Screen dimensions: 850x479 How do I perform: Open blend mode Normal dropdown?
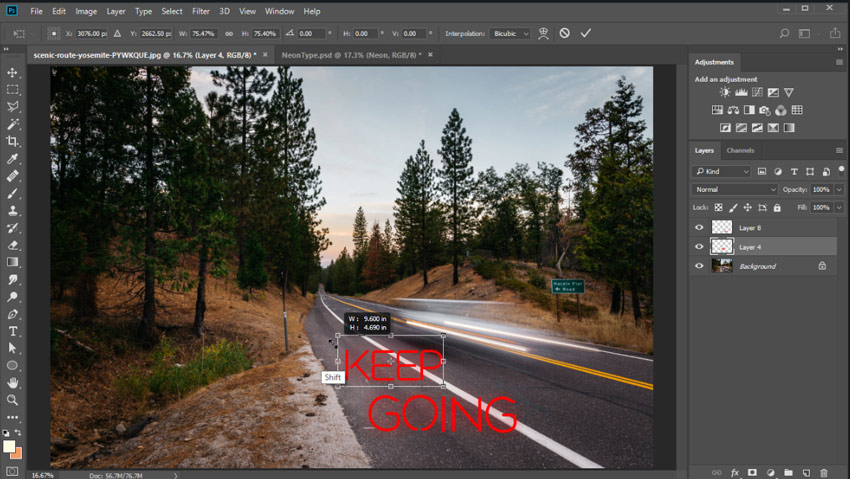[735, 189]
